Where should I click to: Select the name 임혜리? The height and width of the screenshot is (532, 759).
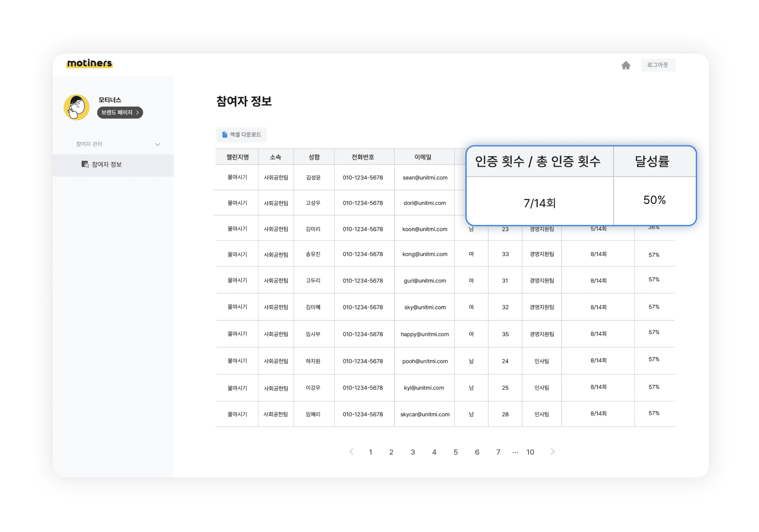pos(313,414)
